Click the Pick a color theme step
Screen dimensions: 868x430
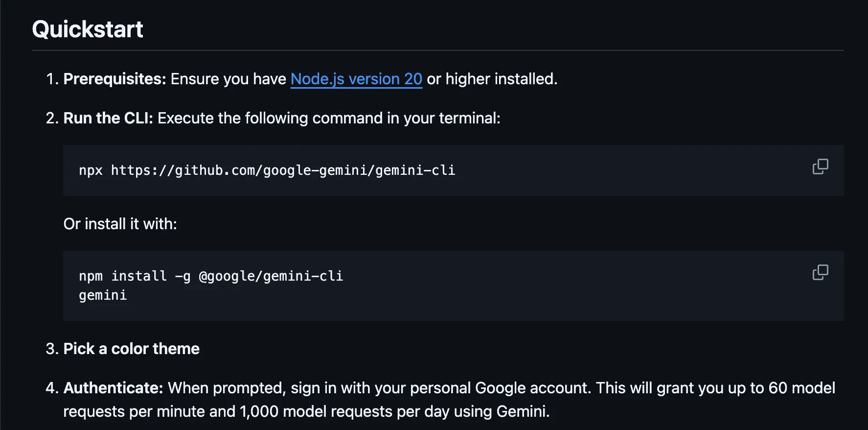(x=132, y=349)
